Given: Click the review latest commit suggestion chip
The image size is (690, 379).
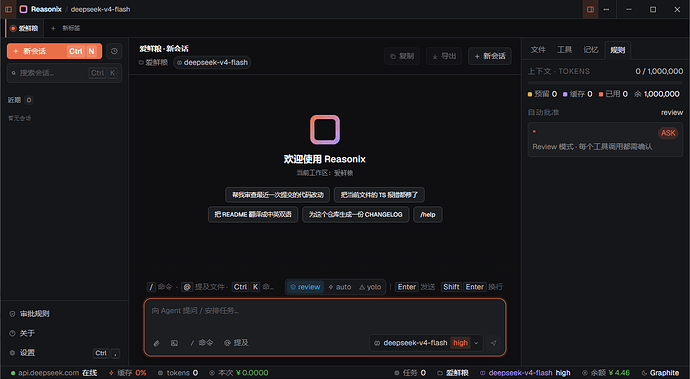Looking at the screenshot, I should [278, 195].
